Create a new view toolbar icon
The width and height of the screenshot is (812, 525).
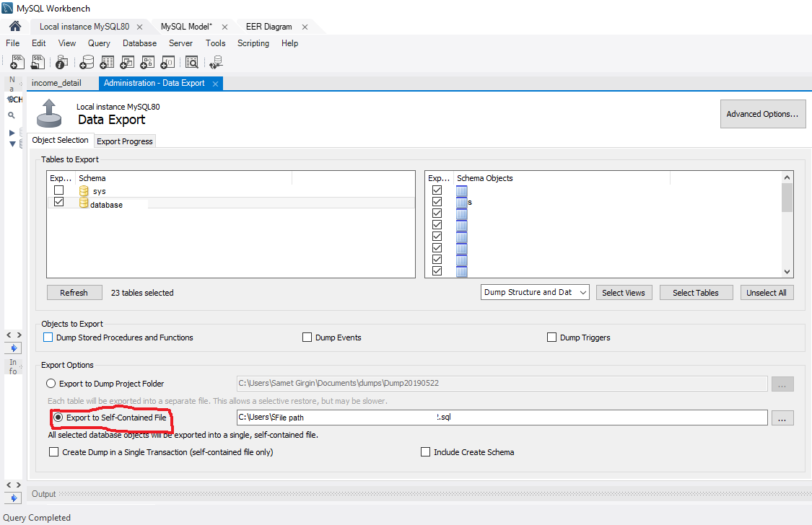pyautogui.click(x=127, y=62)
